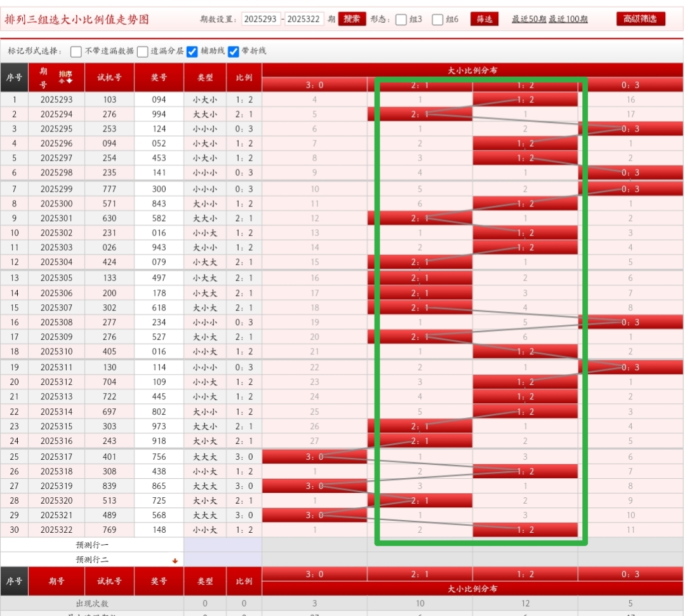The image size is (685, 616).
Task: Enable the 组6 form checkbox
Action: (437, 20)
